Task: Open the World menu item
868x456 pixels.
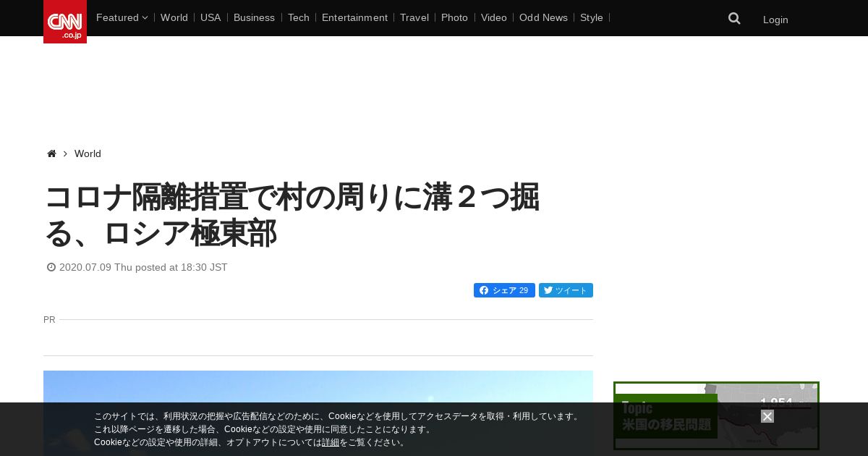Action: (174, 17)
